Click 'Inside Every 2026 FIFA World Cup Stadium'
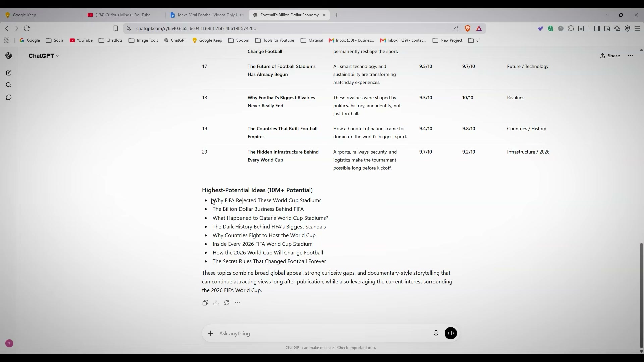Screen dimensions: 644x362 262,244
